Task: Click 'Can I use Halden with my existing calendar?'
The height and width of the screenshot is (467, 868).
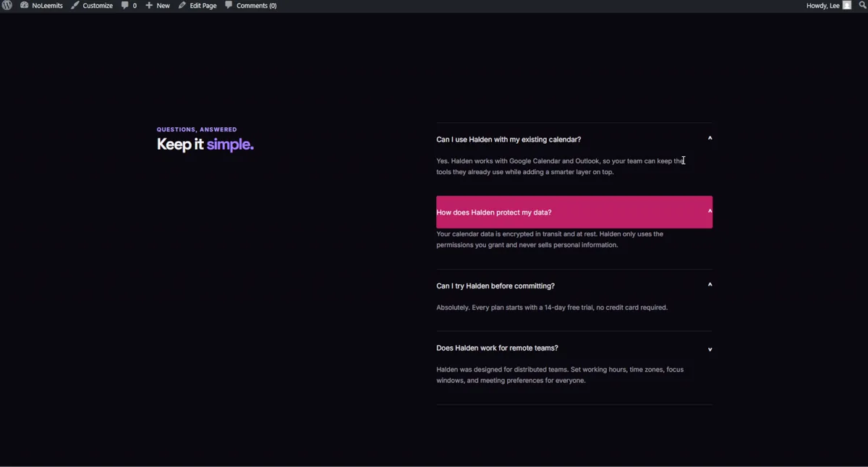Action: click(509, 140)
